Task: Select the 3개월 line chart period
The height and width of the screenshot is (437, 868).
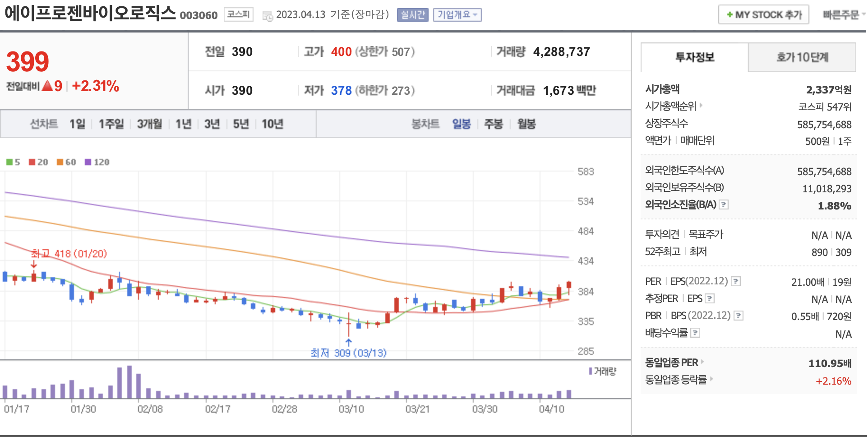Action: 149,124
